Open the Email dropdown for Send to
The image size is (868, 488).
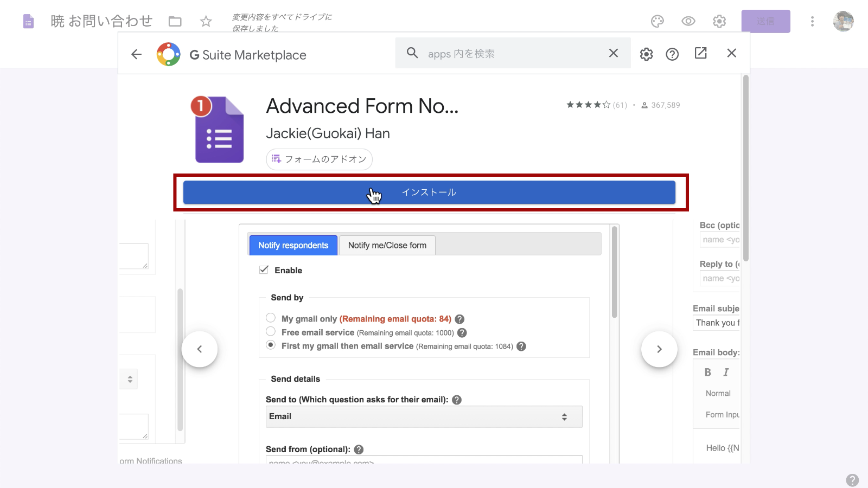pos(424,416)
